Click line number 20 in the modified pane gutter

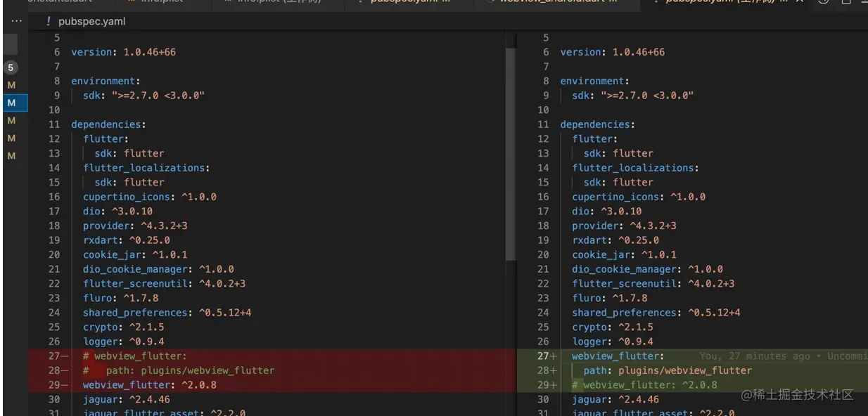543,255
